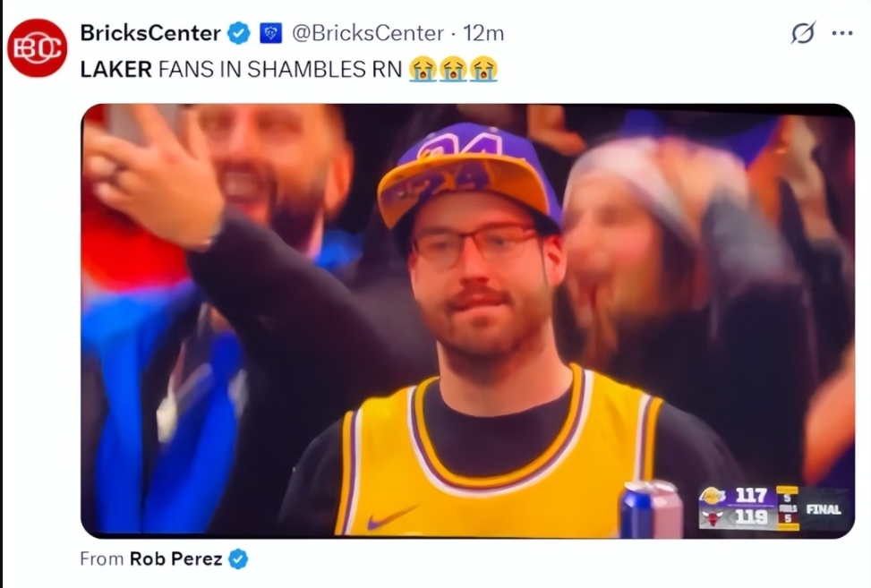Click the 12m timestamp of the post
The width and height of the screenshot is (871, 588).
pos(483,33)
